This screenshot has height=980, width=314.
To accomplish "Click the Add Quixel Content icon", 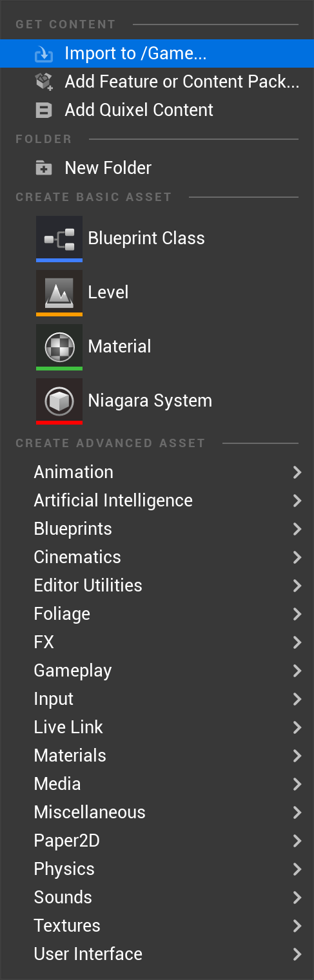I will pos(44,110).
